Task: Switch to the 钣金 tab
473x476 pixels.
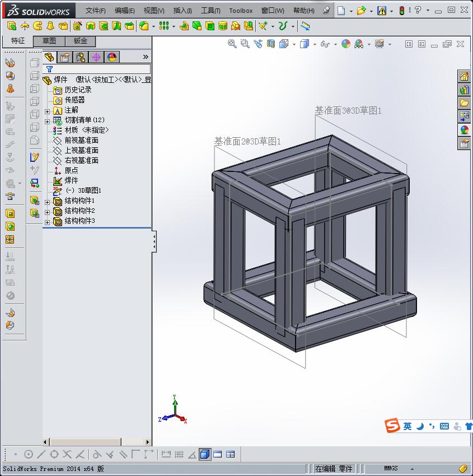Action: pos(81,41)
